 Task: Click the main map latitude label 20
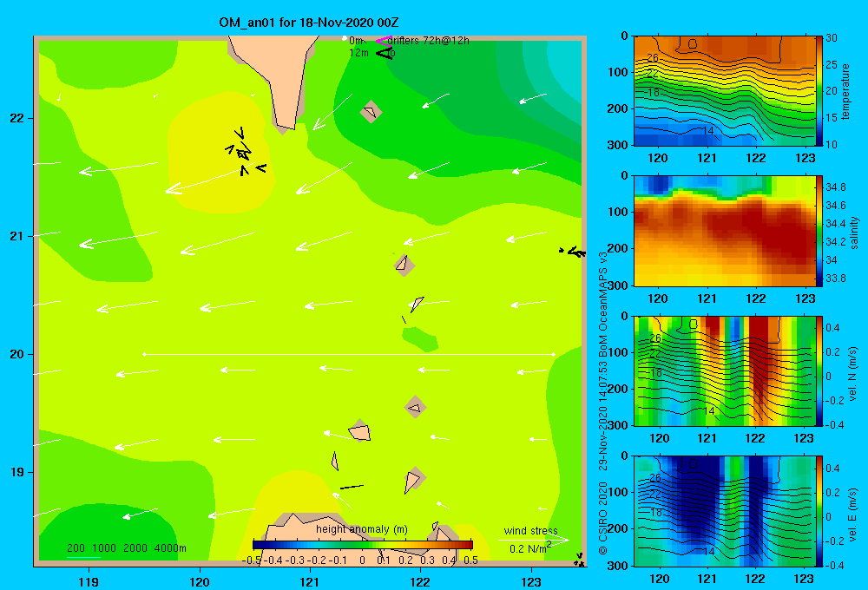[x=16, y=354]
